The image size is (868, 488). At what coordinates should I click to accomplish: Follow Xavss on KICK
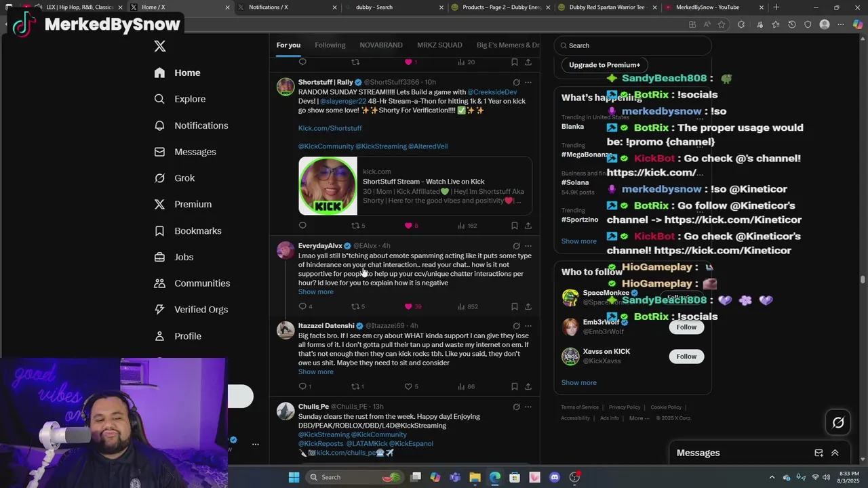(x=686, y=357)
